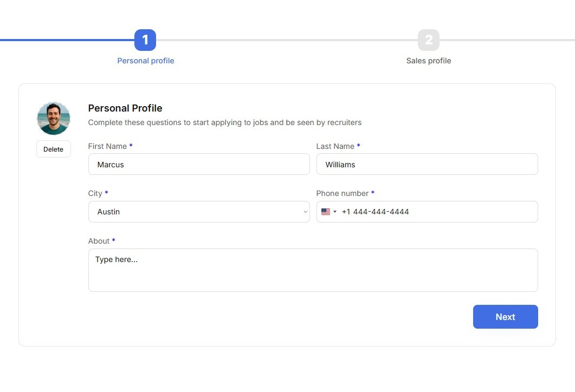Click the First Name label
This screenshot has width=575, height=392.
(x=107, y=146)
